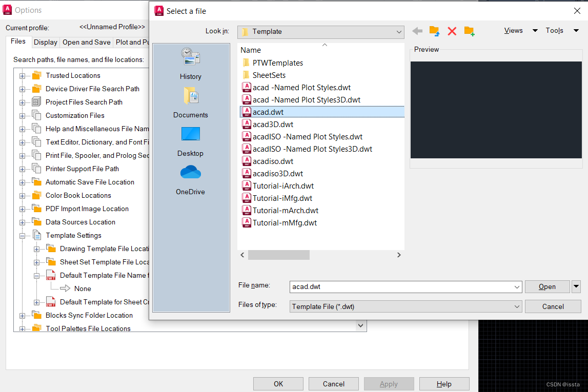588x392 pixels.
Task: Open History location in places sidebar
Action: [191, 64]
